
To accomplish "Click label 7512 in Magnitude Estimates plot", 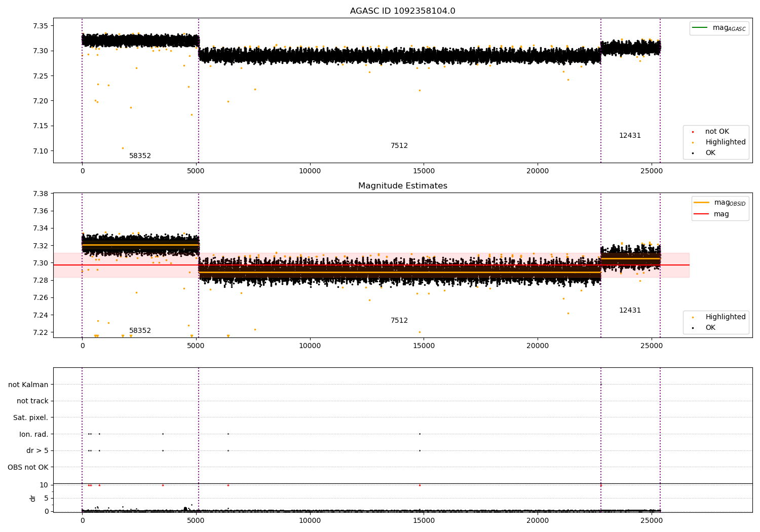I will coord(399,321).
